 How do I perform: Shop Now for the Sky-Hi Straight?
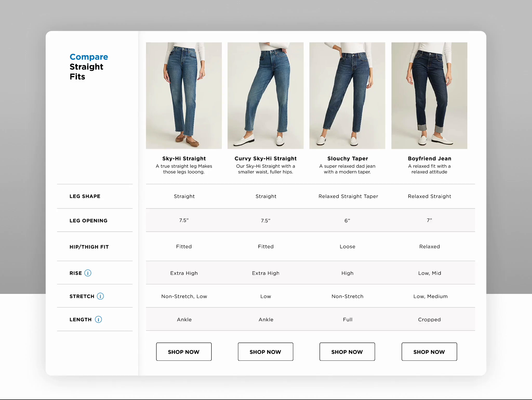tap(184, 352)
